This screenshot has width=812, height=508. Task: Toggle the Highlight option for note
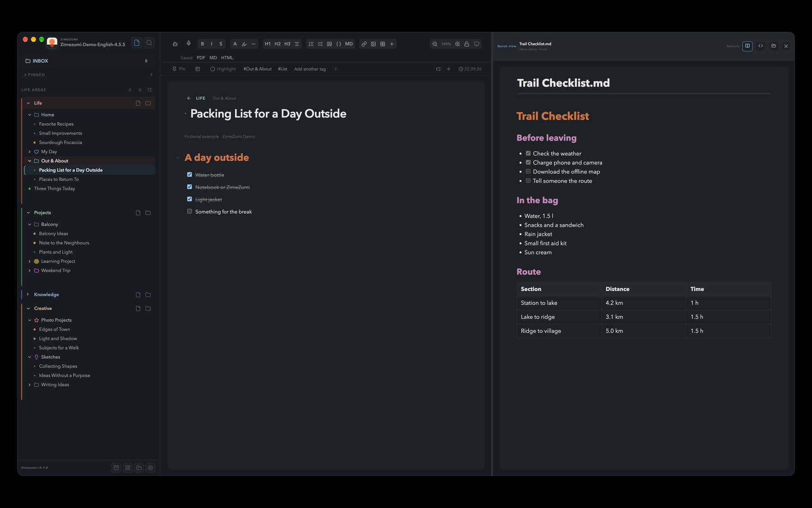223,69
